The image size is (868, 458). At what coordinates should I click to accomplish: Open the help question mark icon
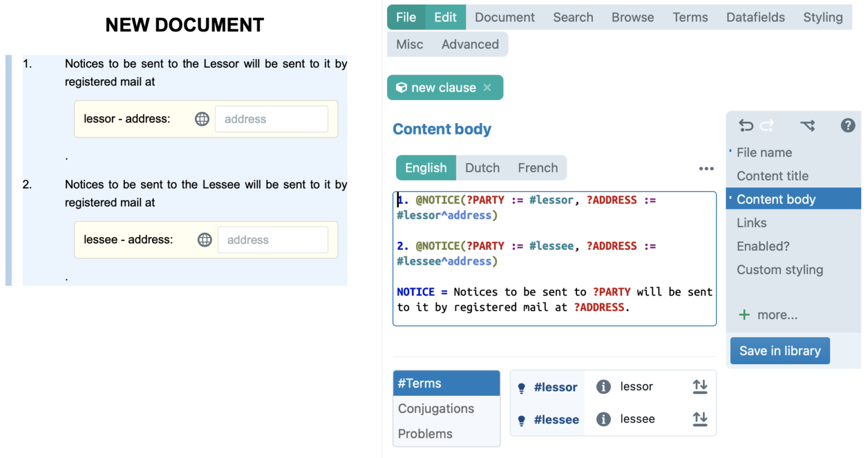[848, 125]
